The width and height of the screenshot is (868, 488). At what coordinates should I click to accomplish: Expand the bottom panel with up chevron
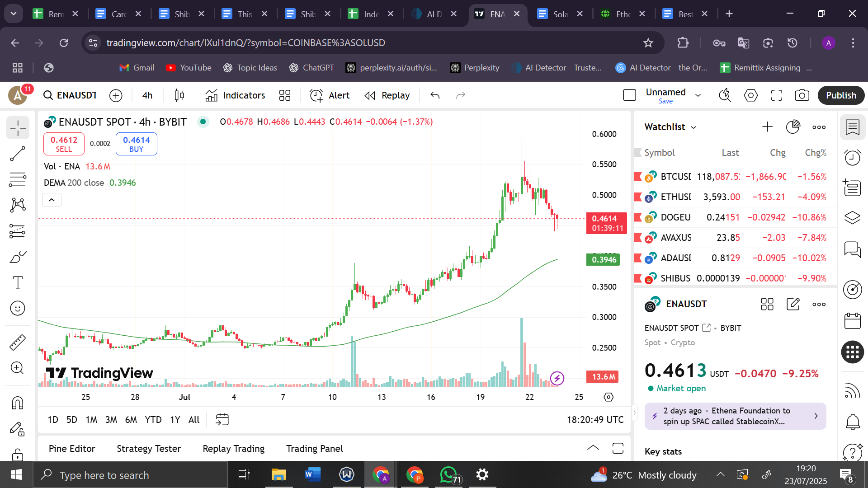(593, 448)
